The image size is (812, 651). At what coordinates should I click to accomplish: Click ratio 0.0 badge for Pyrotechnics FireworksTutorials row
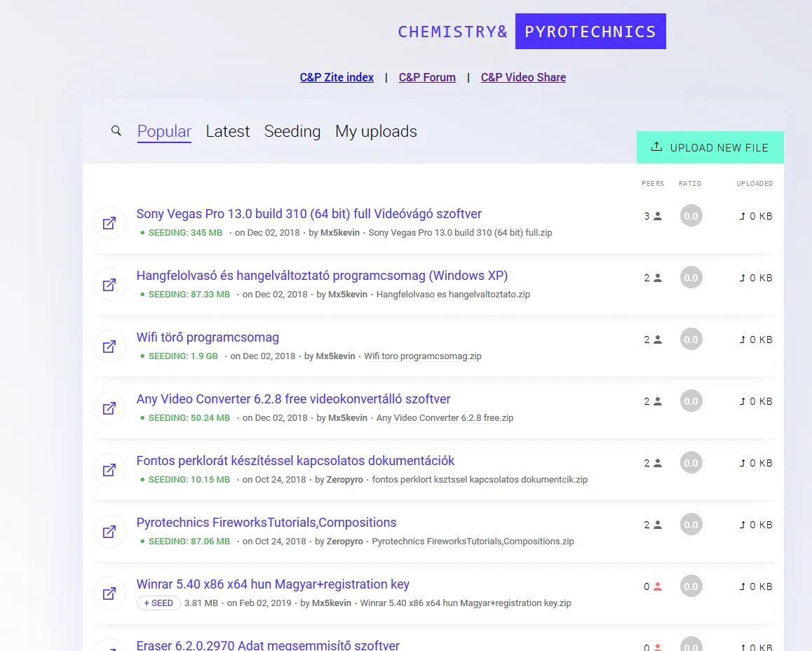click(x=691, y=524)
